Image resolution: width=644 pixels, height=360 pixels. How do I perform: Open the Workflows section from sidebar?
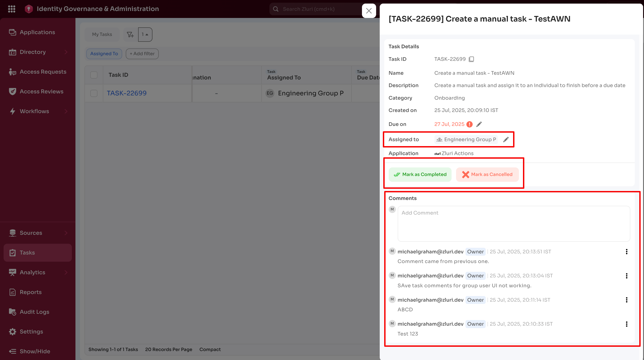[34, 111]
